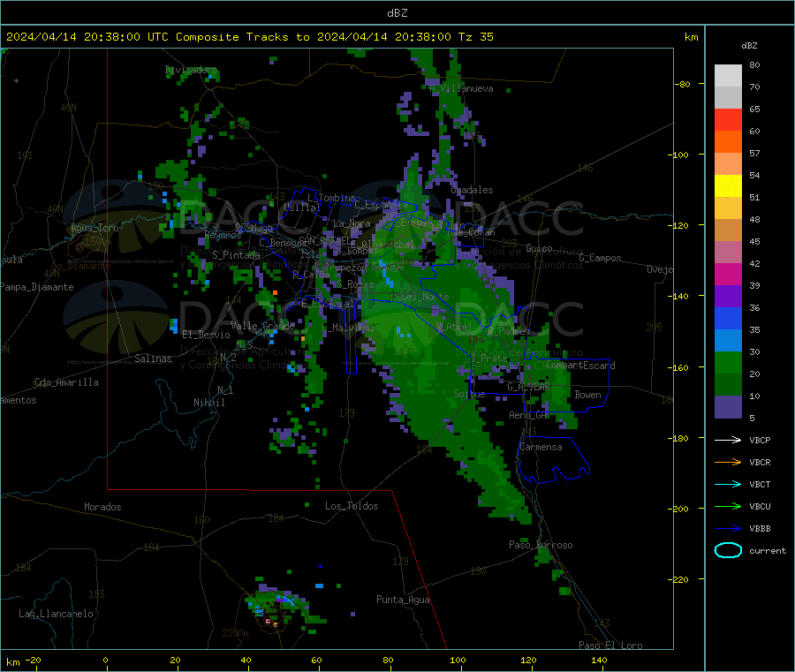This screenshot has width=795, height=672.
Task: Click the 'VBCP' legend label
Action: point(760,440)
